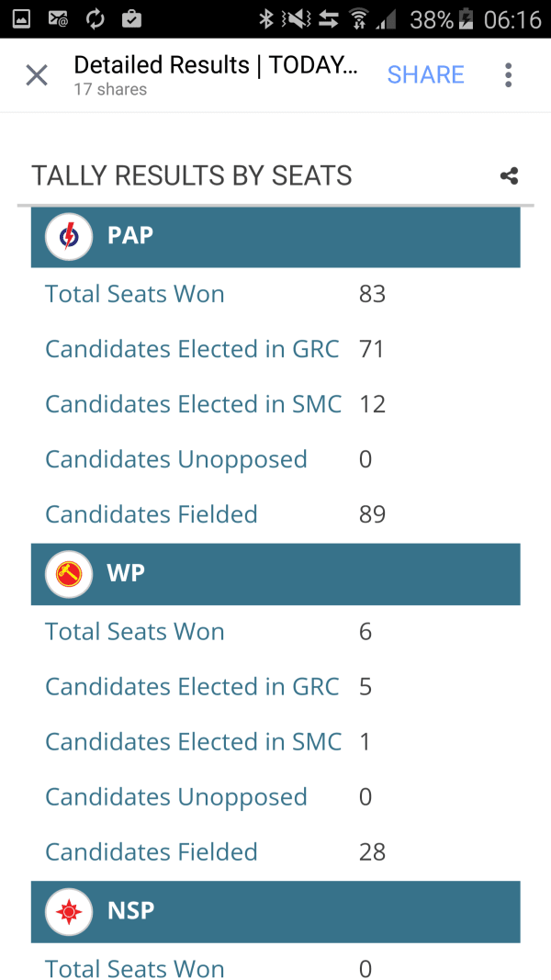Click PAP Total Seats Won label

[x=135, y=294]
